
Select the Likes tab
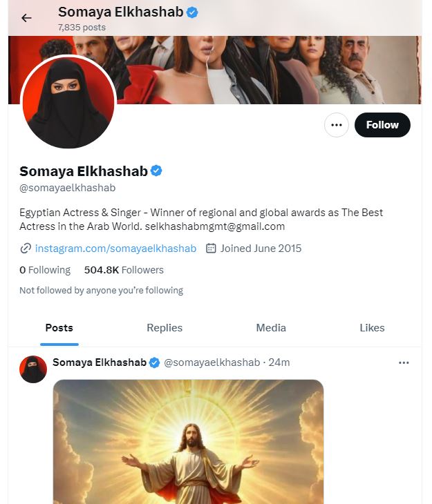(372, 328)
